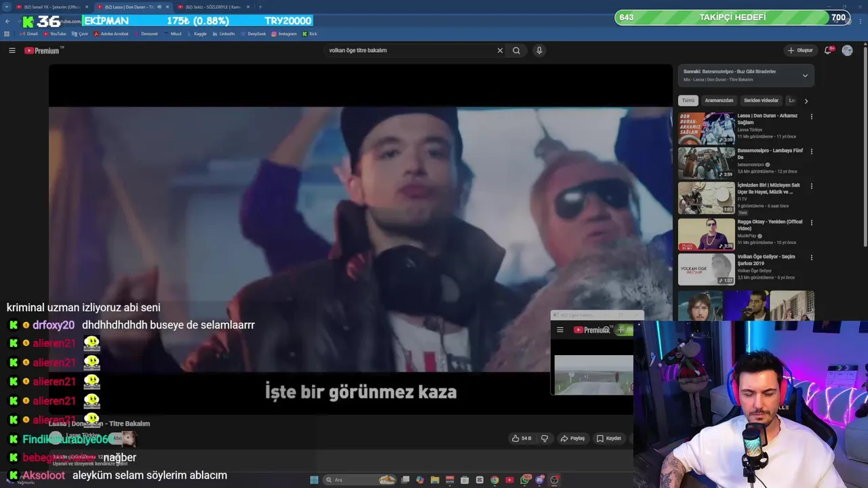This screenshot has width=868, height=488.
Task: Open Lassa Don Duran Arkamız Sağlam thumbnail
Action: click(x=706, y=128)
